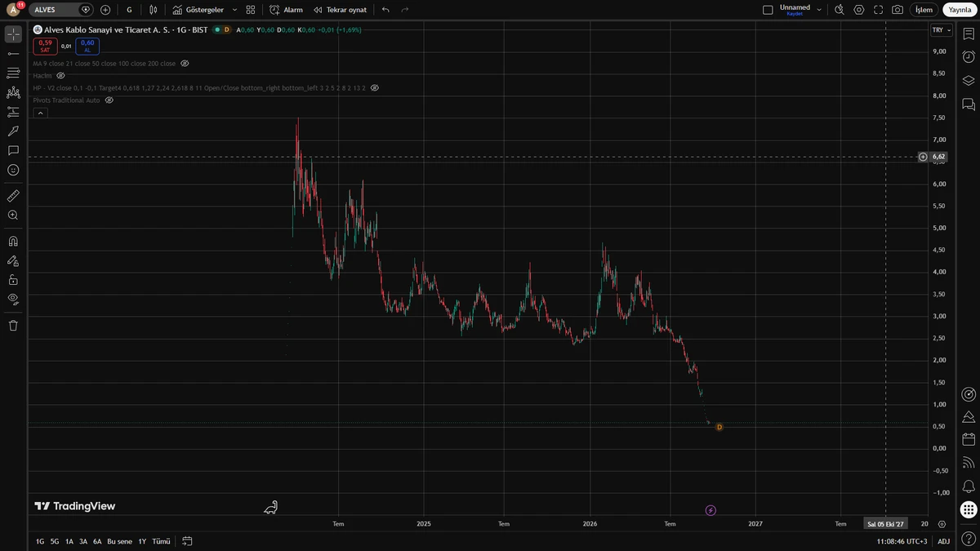Viewport: 980px width, 551px height.
Task: Activate the zoom in tool
Action: click(13, 216)
